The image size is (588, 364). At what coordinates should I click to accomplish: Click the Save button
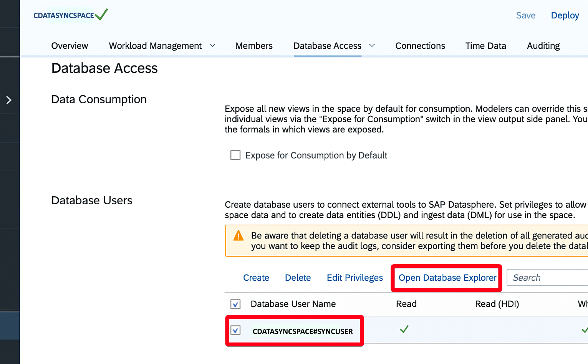[525, 15]
